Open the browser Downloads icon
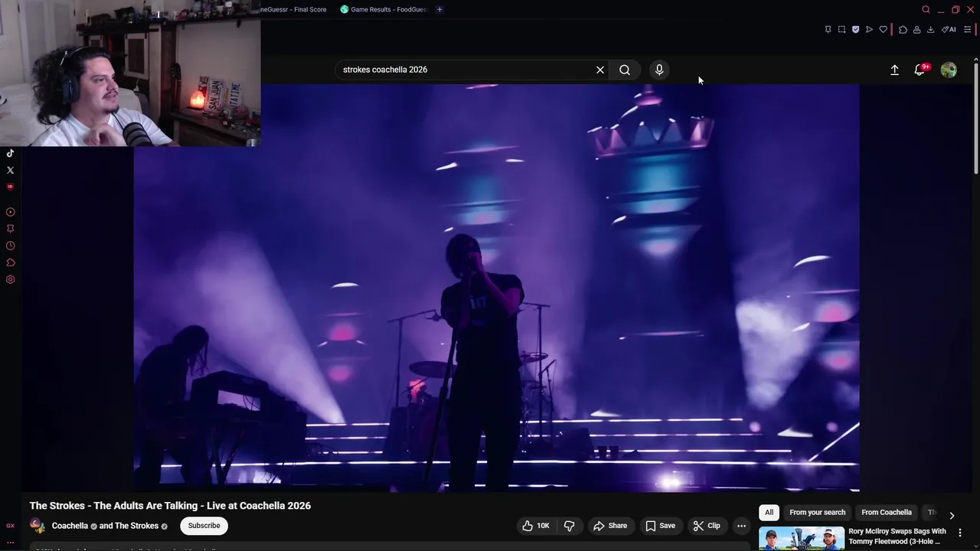 [x=930, y=30]
